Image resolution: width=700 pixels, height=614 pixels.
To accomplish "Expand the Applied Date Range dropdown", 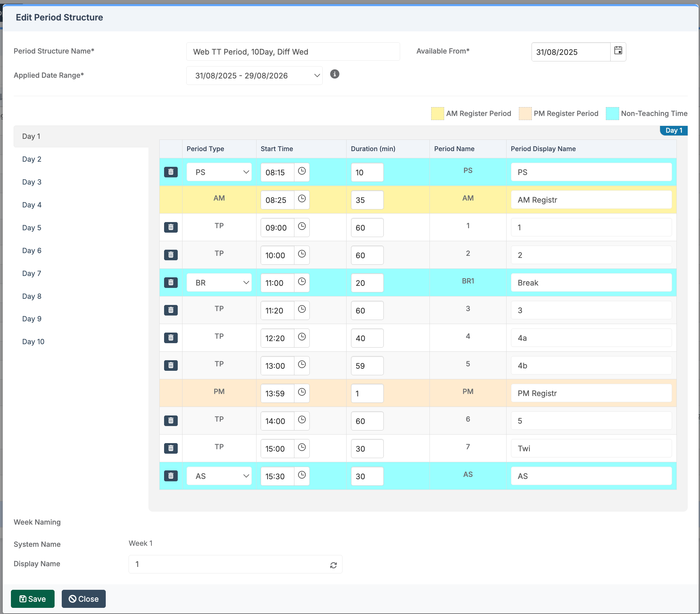I will pyautogui.click(x=254, y=76).
